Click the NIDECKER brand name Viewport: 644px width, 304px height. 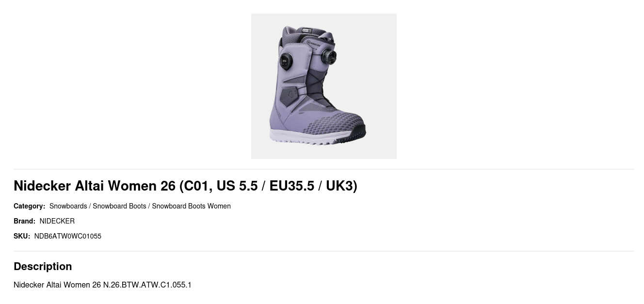coord(57,221)
